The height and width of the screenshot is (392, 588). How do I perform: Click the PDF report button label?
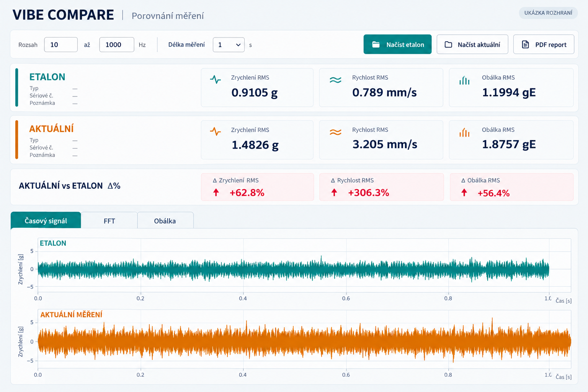551,45
